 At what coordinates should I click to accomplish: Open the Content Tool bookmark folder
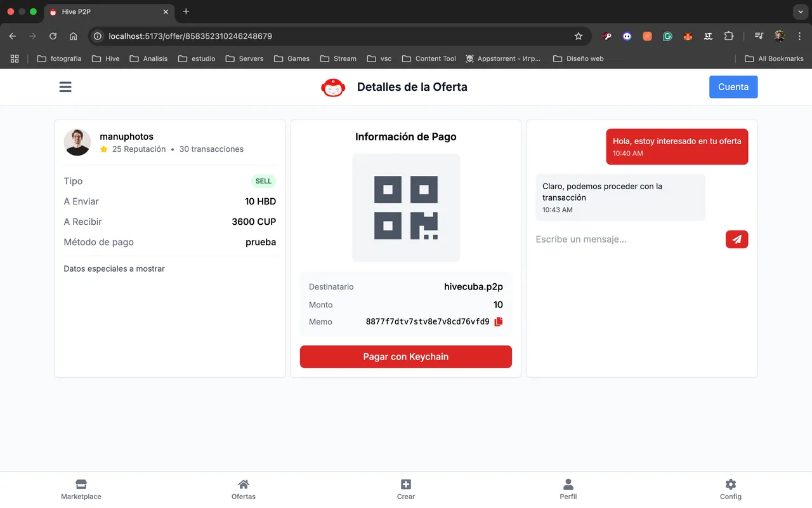pos(429,58)
